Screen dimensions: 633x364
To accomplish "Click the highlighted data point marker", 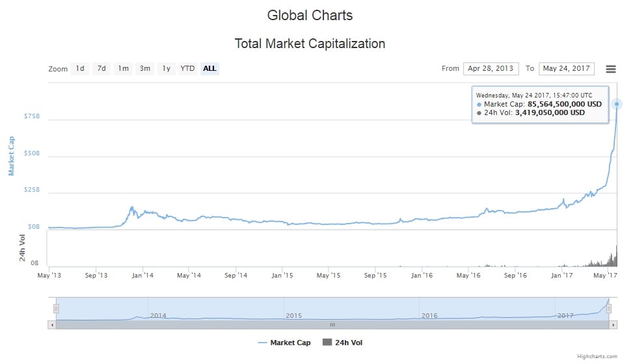I will (617, 104).
